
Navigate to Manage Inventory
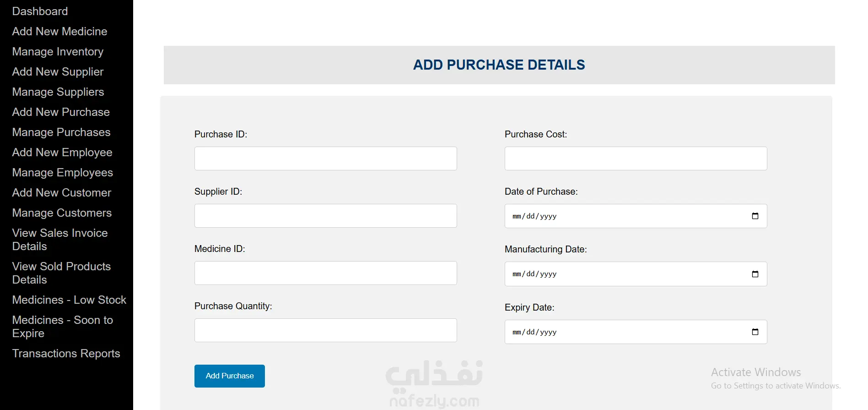tap(58, 51)
